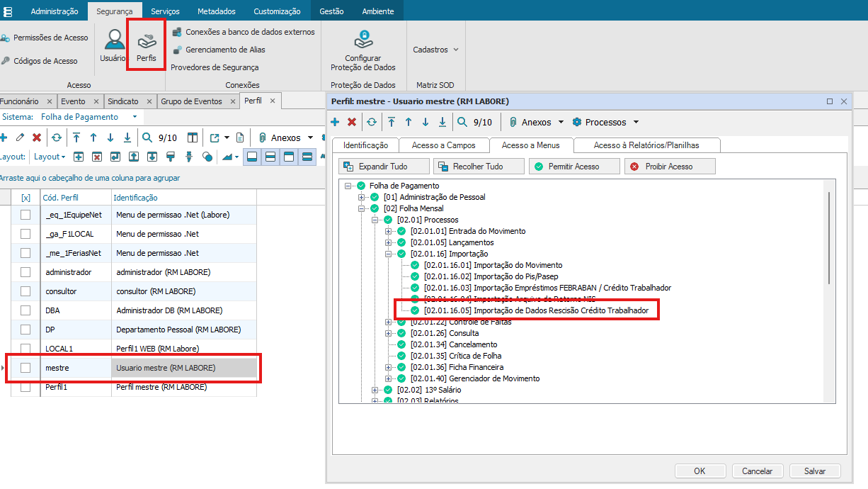
Task: Check the box for the _me_1FeriasNet row
Action: click(x=25, y=253)
